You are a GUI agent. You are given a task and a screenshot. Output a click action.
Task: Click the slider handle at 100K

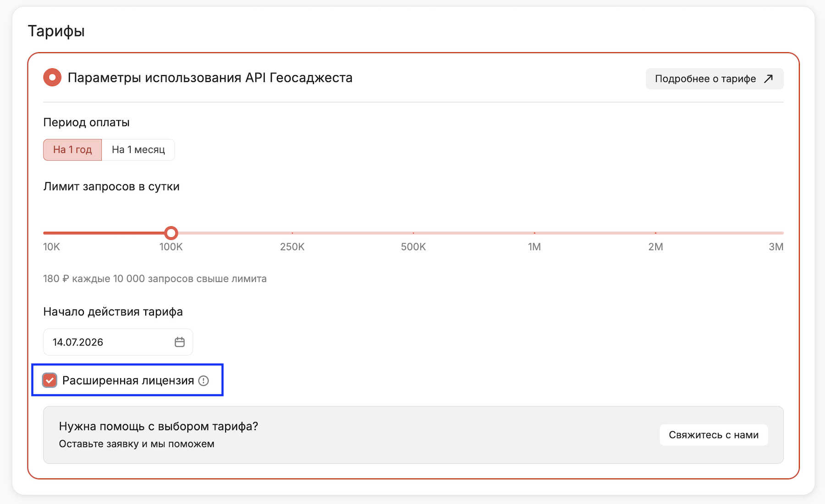coord(171,233)
